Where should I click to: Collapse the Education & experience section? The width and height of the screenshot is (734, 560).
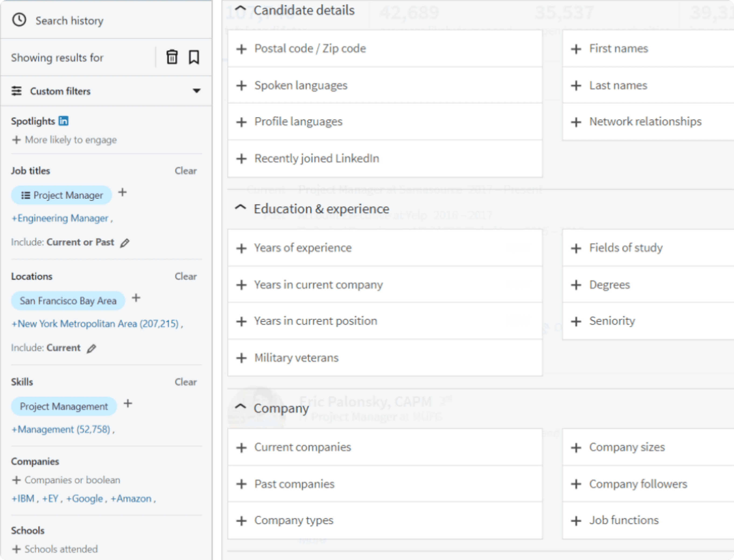pos(240,208)
